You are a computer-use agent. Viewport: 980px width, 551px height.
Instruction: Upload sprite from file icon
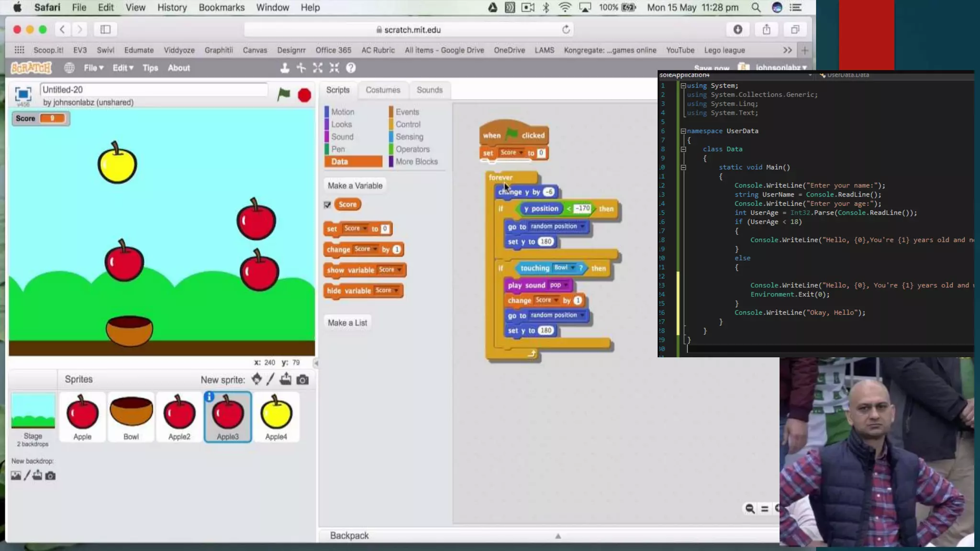[286, 379]
